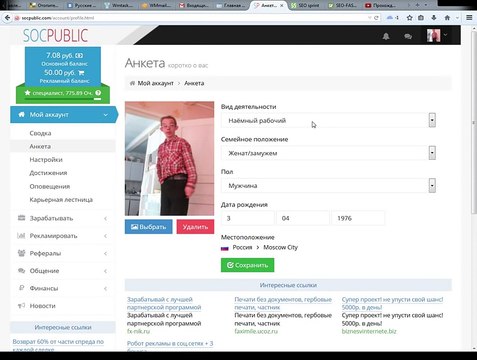The height and width of the screenshot is (360, 477).
Task: Open the user avatar menu in header
Action: 437,35
